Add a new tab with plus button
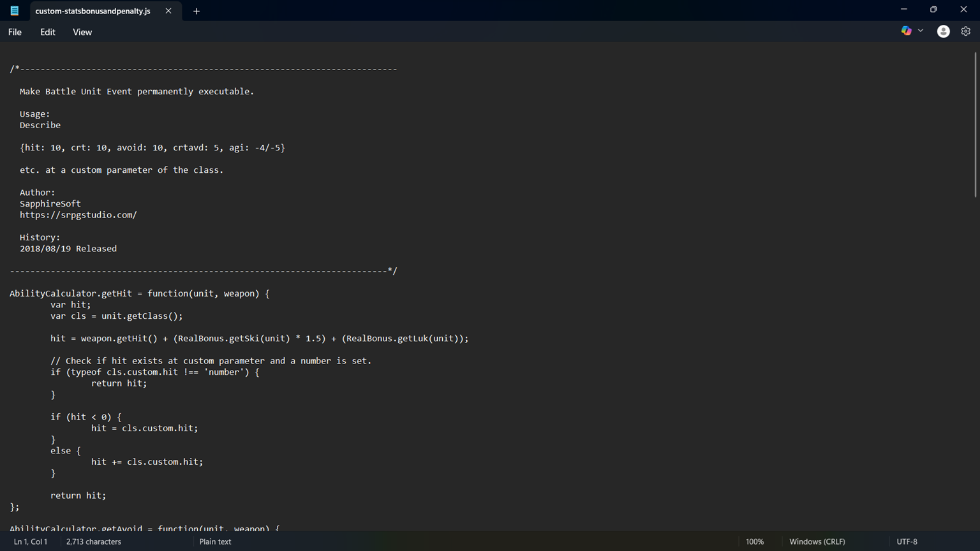 [x=197, y=11]
